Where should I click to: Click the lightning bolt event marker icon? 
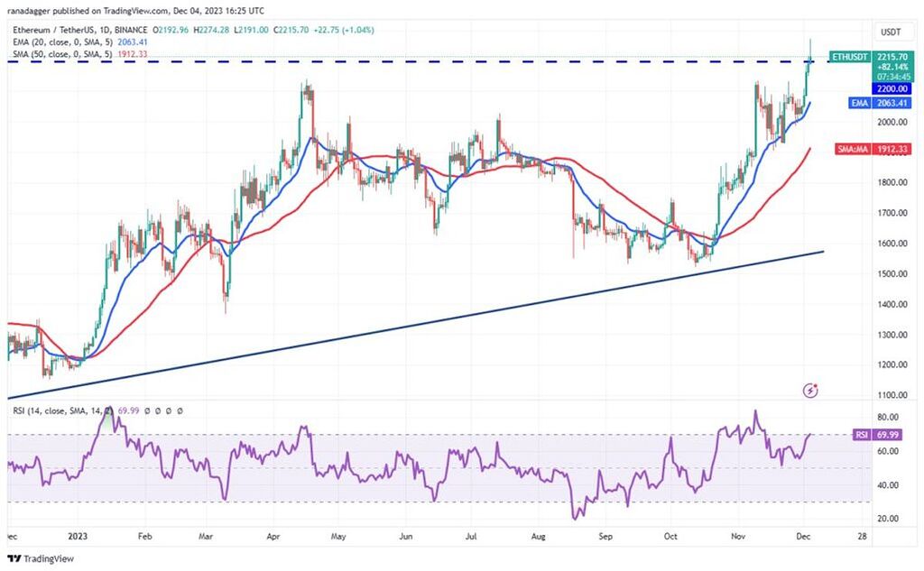[810, 391]
